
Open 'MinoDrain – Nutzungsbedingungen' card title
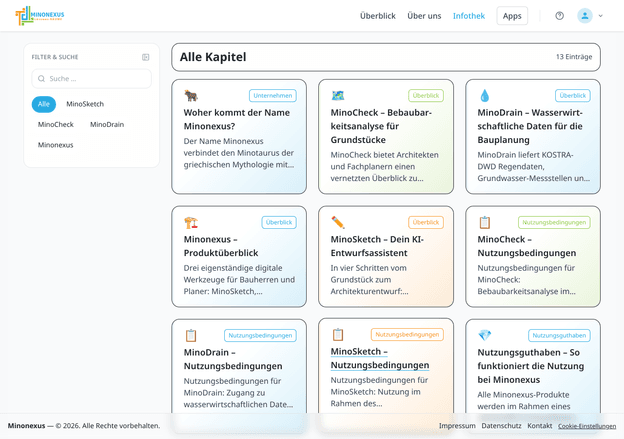pos(233,359)
